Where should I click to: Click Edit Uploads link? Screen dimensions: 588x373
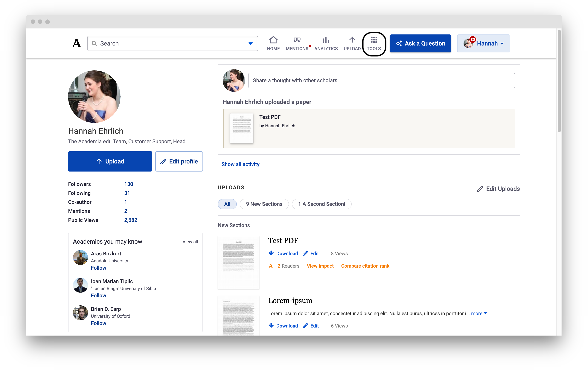[498, 189]
